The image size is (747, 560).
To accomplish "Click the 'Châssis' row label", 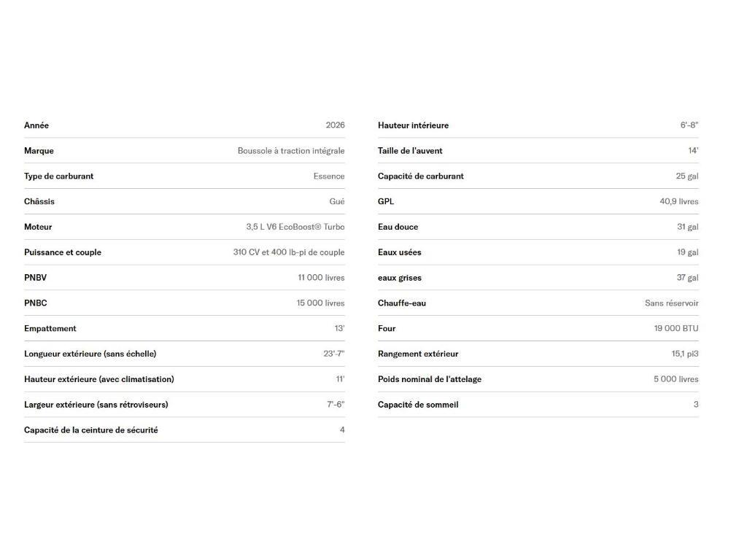I will coord(39,202).
